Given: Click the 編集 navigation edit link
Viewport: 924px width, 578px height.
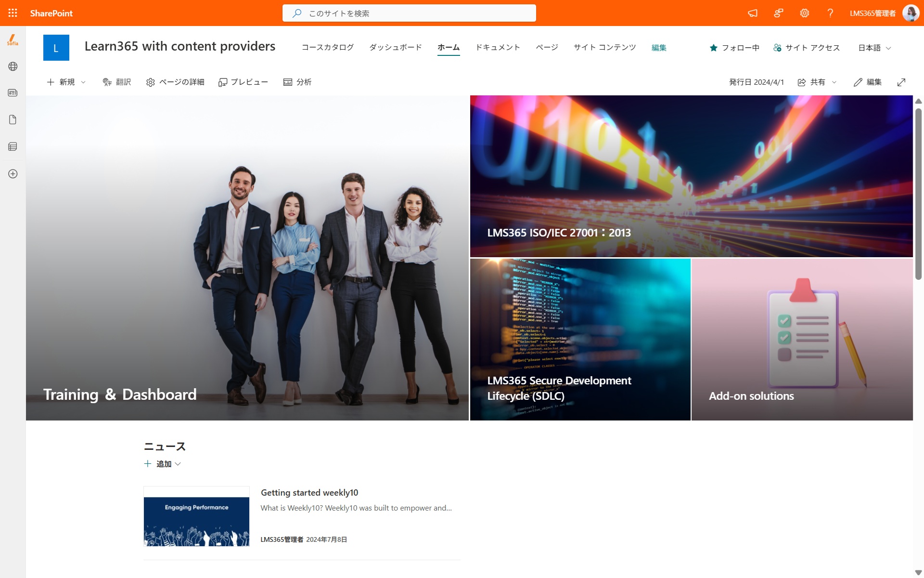Looking at the screenshot, I should (x=659, y=48).
